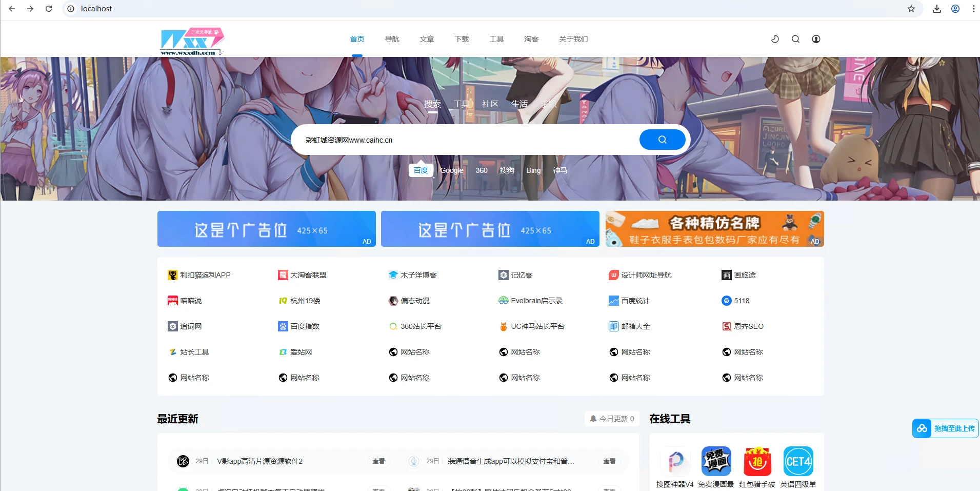The height and width of the screenshot is (491, 980).
Task: Open the 文章 navigation menu item
Action: point(426,38)
